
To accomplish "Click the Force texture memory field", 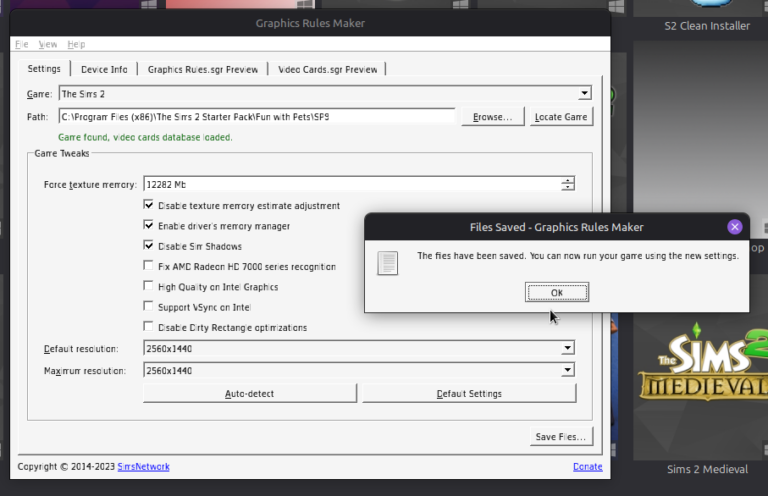I will coord(352,184).
